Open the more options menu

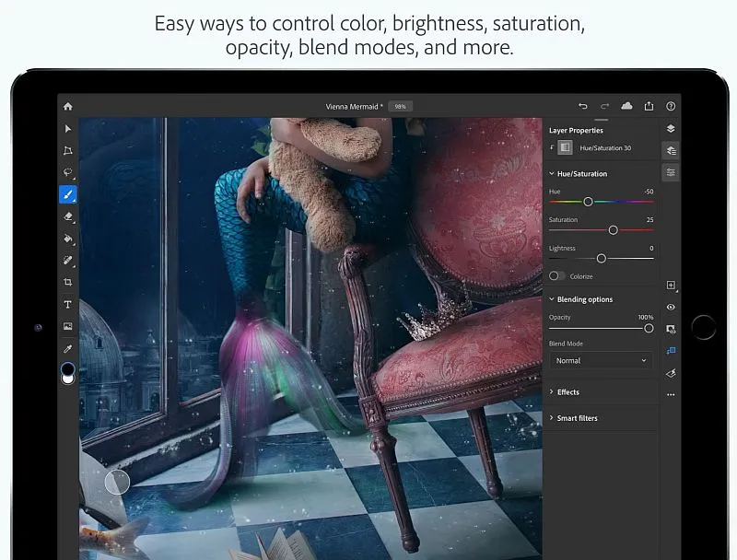(671, 393)
